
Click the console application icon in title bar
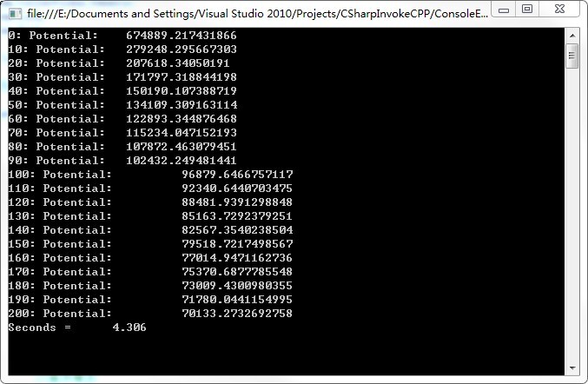tap(15, 14)
